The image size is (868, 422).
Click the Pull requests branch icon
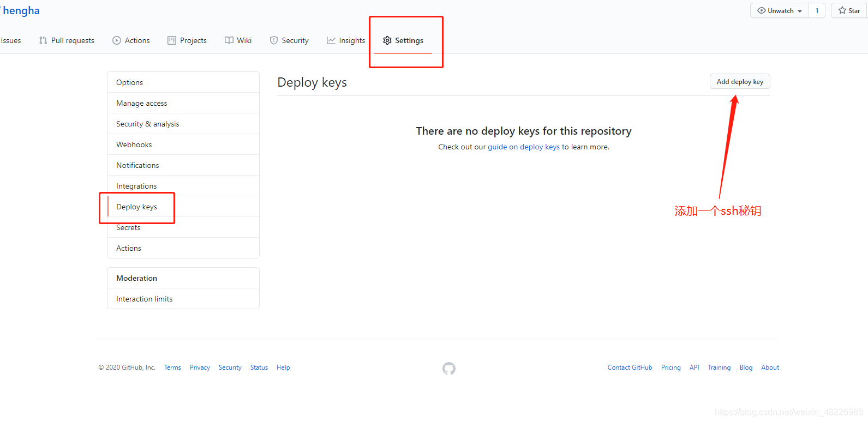[x=43, y=40]
